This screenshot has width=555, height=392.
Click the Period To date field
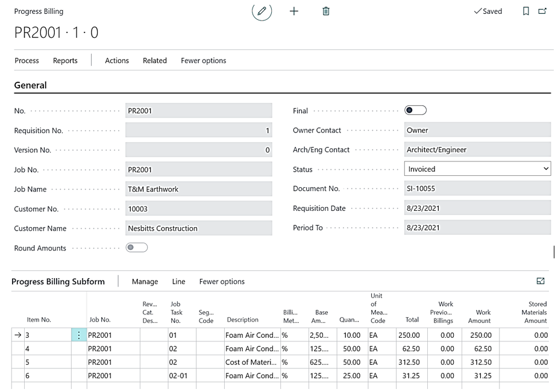tap(477, 228)
